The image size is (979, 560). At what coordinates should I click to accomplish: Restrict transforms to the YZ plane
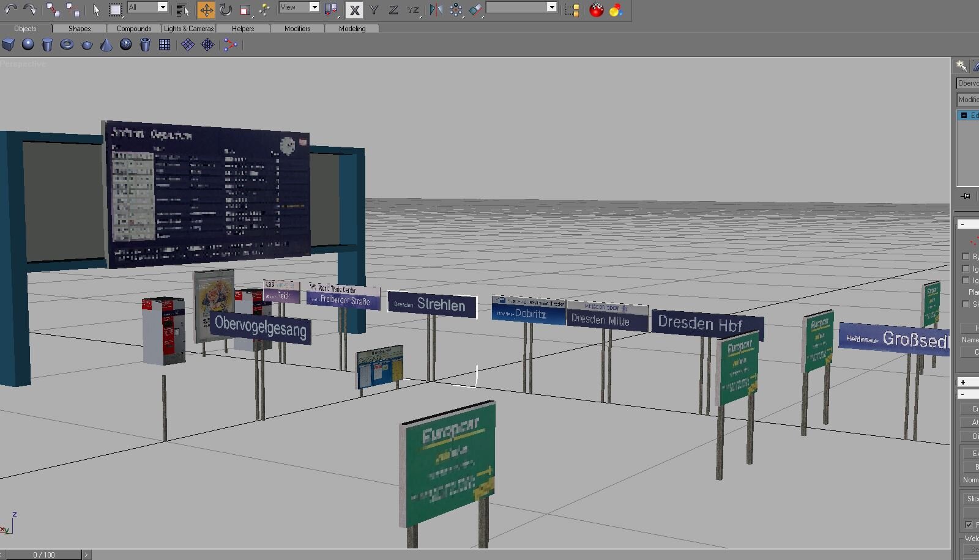point(414,10)
